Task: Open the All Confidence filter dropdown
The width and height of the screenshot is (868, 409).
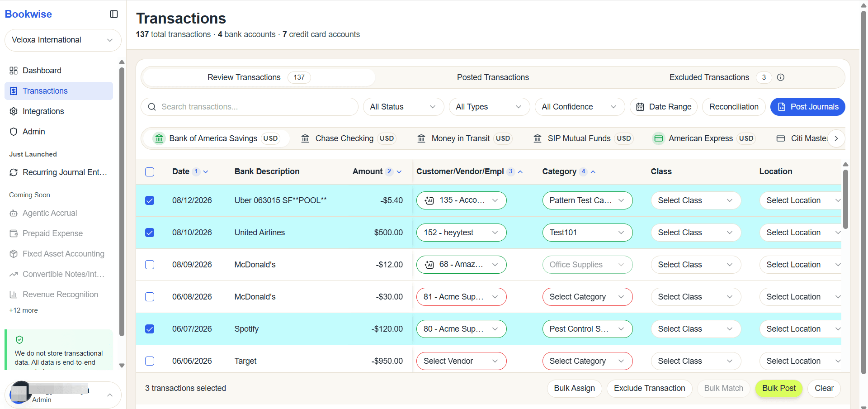Action: 580,107
